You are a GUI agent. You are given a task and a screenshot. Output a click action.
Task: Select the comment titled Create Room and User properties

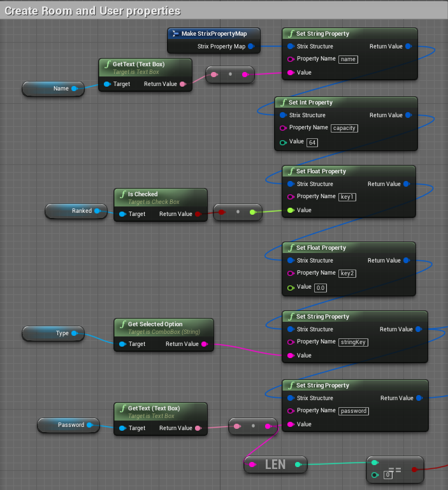tap(224, 11)
